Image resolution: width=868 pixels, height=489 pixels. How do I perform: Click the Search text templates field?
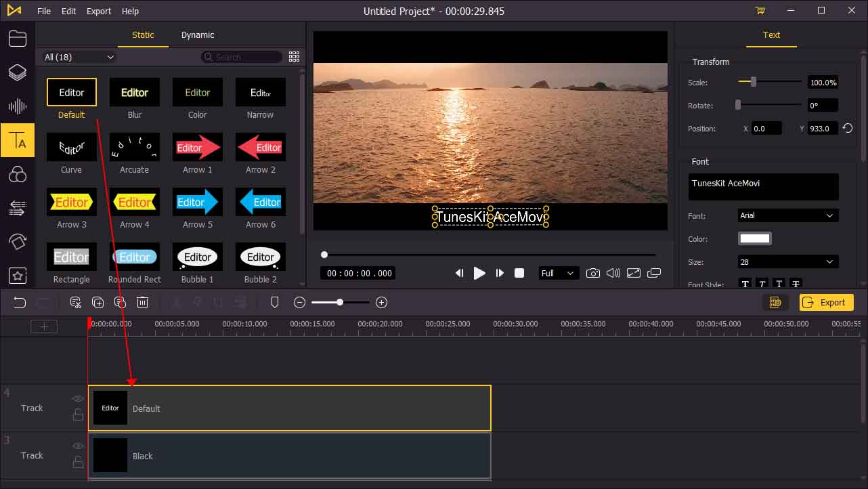pos(242,57)
